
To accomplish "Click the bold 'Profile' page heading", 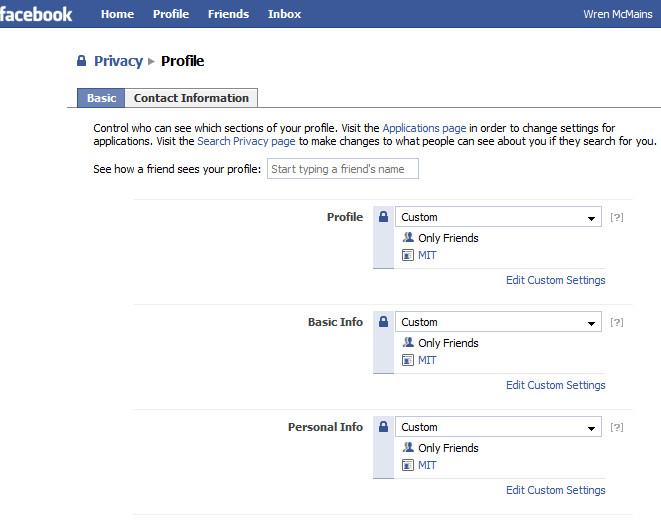I will tap(183, 61).
